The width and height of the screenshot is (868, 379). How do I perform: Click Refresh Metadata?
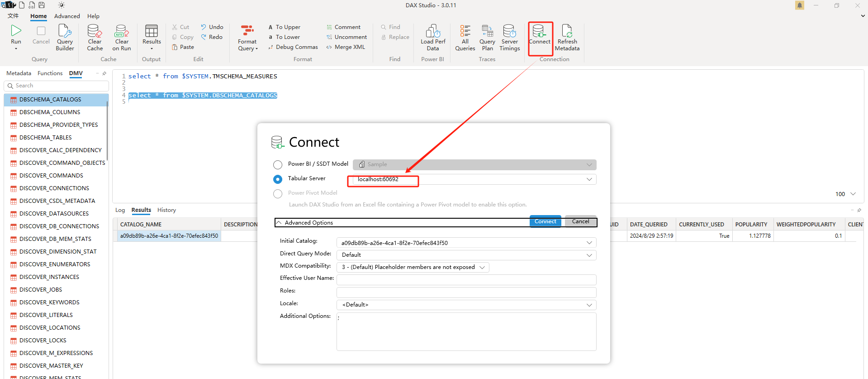pyautogui.click(x=567, y=37)
